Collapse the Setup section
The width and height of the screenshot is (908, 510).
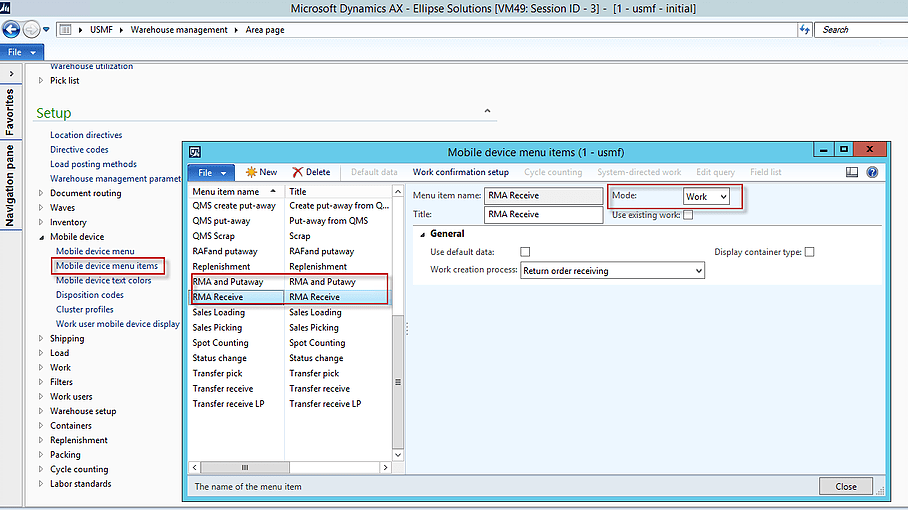click(x=487, y=111)
